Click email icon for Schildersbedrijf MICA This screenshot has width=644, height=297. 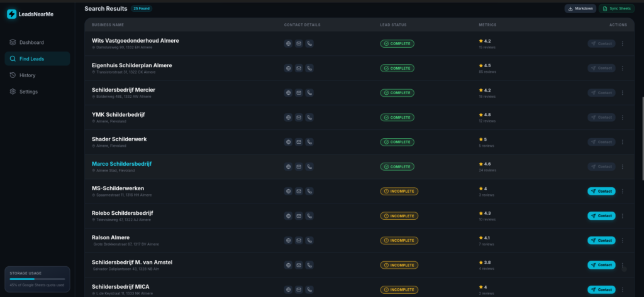pyautogui.click(x=299, y=289)
